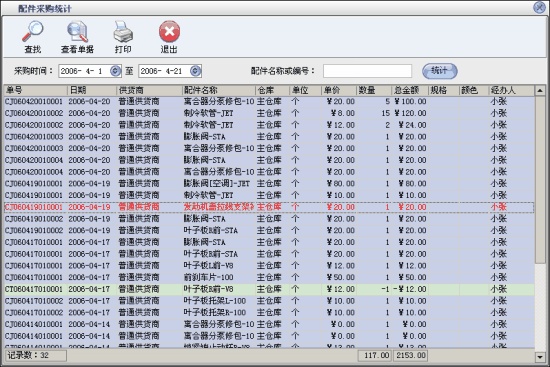Click the ¥120.00 total amount cell
The height and width of the screenshot is (367, 550).
410,113
